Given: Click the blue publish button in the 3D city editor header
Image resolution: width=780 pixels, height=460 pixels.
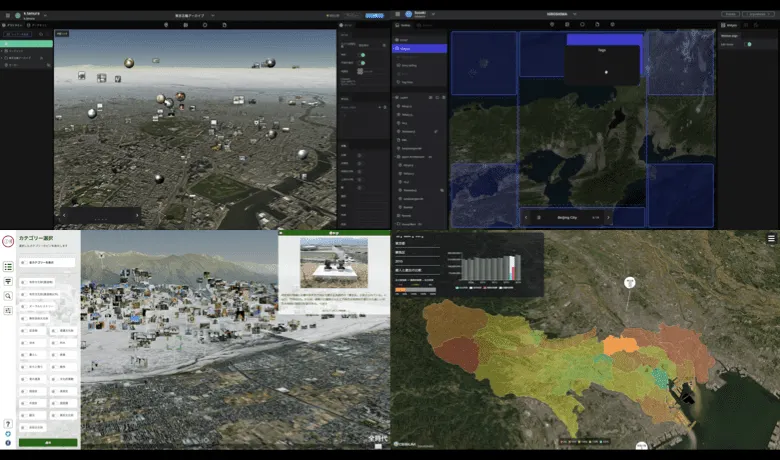Looking at the screenshot, I should (x=374, y=15).
